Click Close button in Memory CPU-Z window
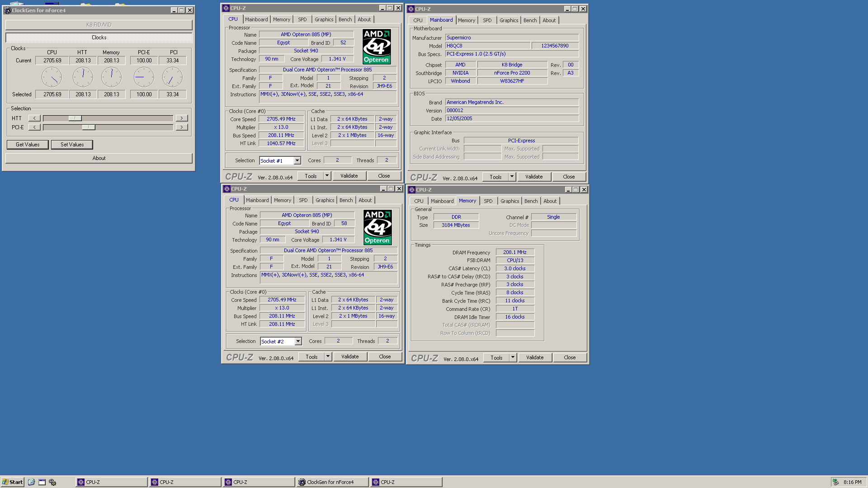 570,357
